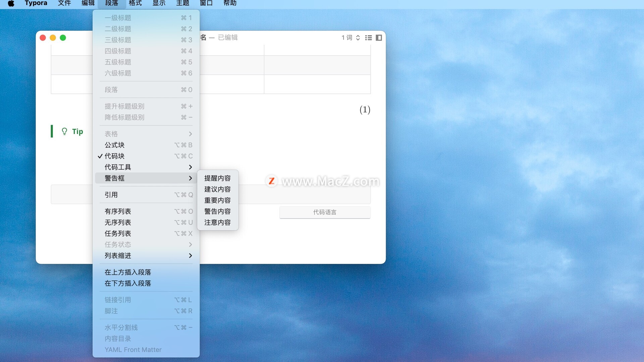Open the Apple menu
The image size is (644, 362).
point(11,3)
